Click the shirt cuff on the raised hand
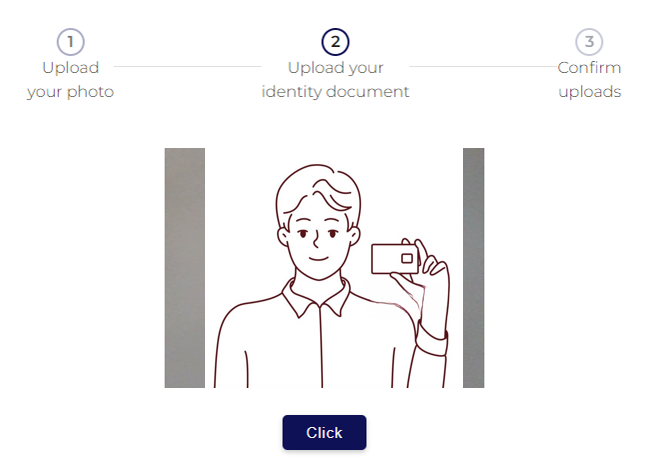The width and height of the screenshot is (647, 465). coord(432,339)
